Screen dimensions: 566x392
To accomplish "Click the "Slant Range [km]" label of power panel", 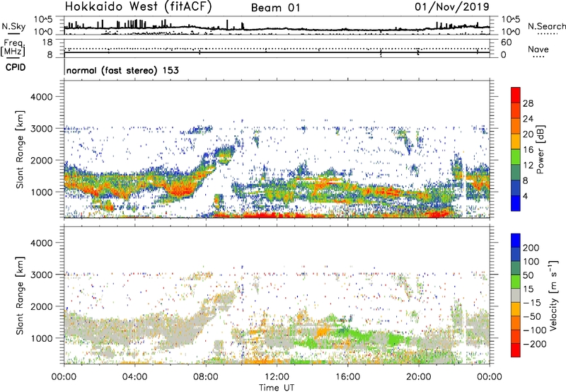I will click(20, 149).
